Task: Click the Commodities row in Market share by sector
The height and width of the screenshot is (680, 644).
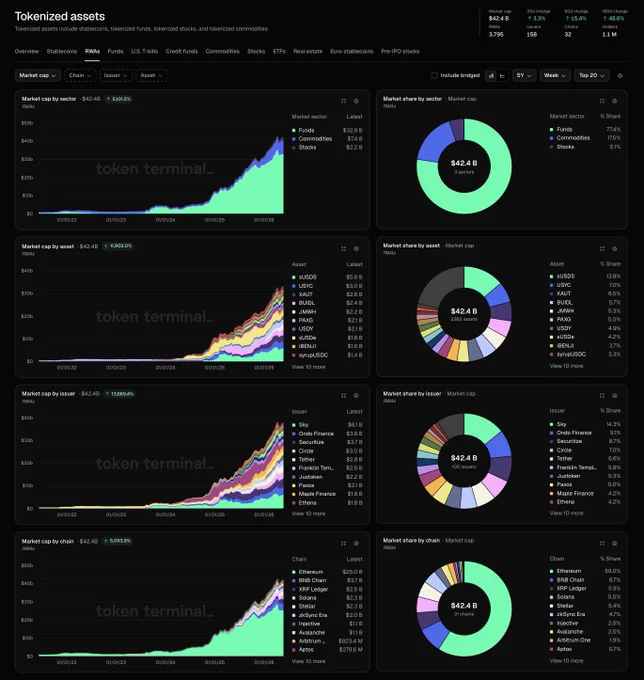Action: tap(585, 138)
